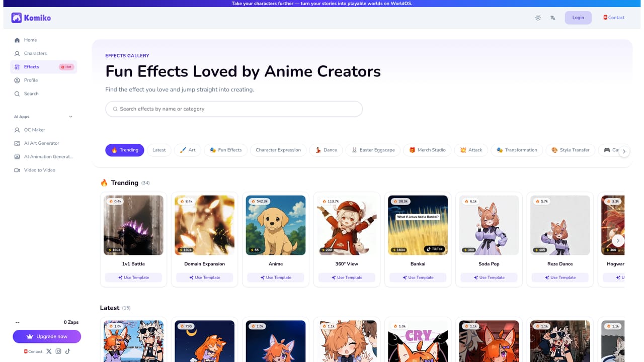Screen dimensions: 644x362
Task: Show next Trending effects with arrow
Action: coord(618,240)
